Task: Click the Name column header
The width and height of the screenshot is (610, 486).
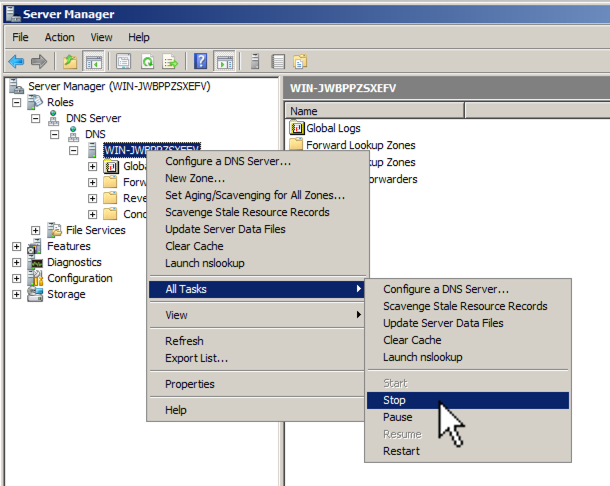Action: [x=375, y=111]
